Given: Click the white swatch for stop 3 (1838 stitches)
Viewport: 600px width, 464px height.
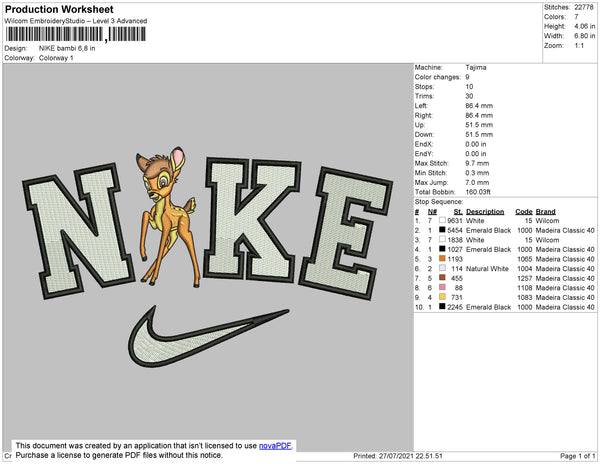Looking at the screenshot, I should pos(442,239).
